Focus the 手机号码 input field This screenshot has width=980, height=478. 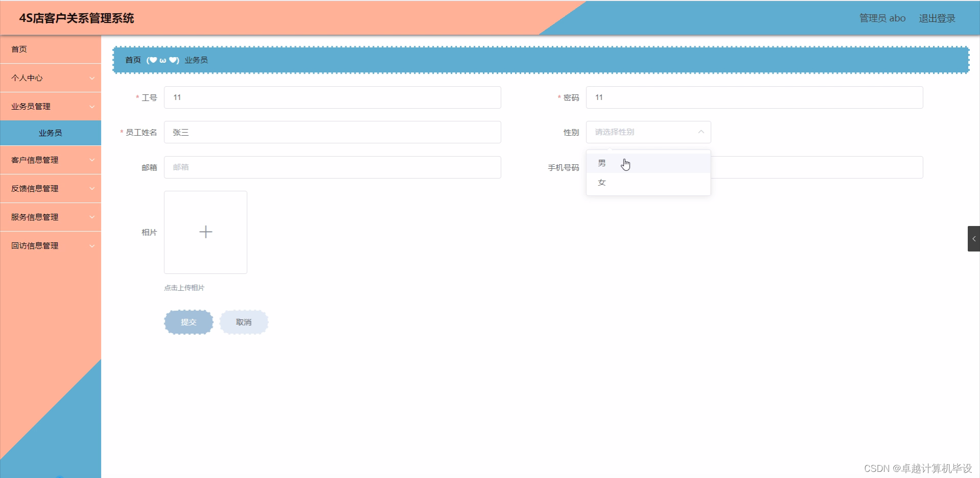[x=817, y=167]
